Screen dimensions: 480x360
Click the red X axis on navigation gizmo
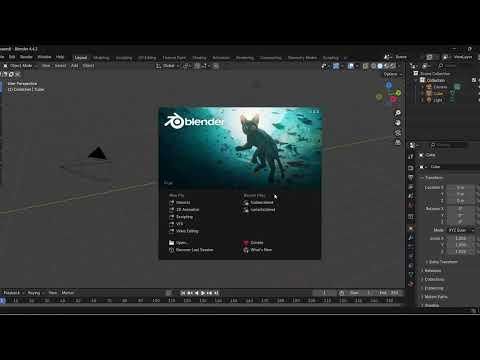(x=394, y=99)
